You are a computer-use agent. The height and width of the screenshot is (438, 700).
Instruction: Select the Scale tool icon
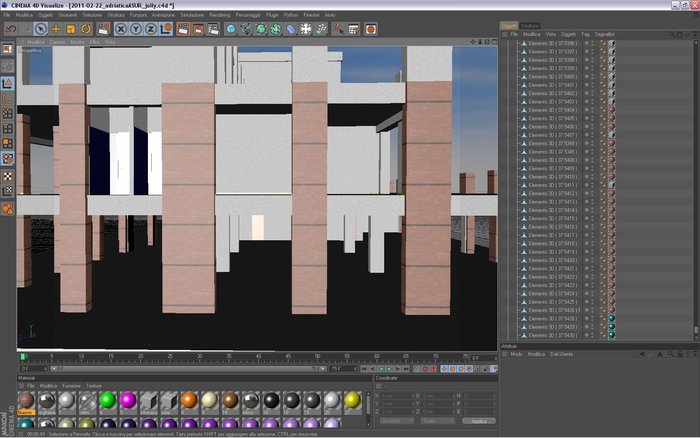tap(71, 29)
